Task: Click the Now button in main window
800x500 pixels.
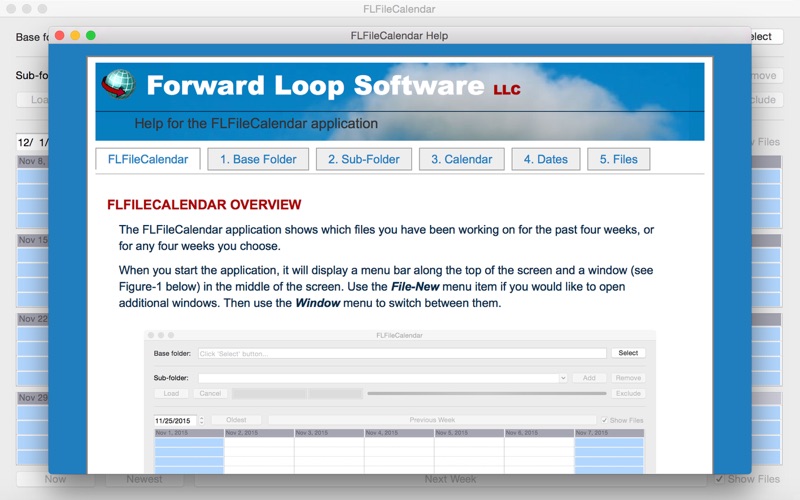Action: coord(55,479)
